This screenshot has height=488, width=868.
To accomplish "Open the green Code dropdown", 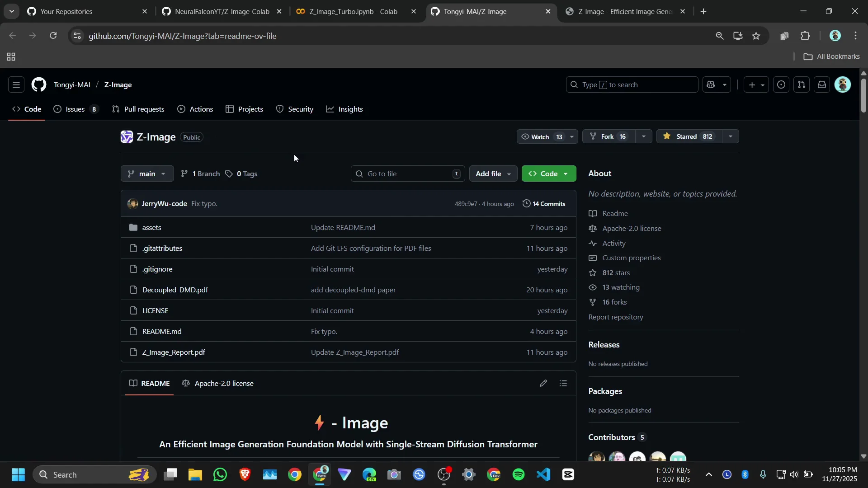I will pos(549,174).
